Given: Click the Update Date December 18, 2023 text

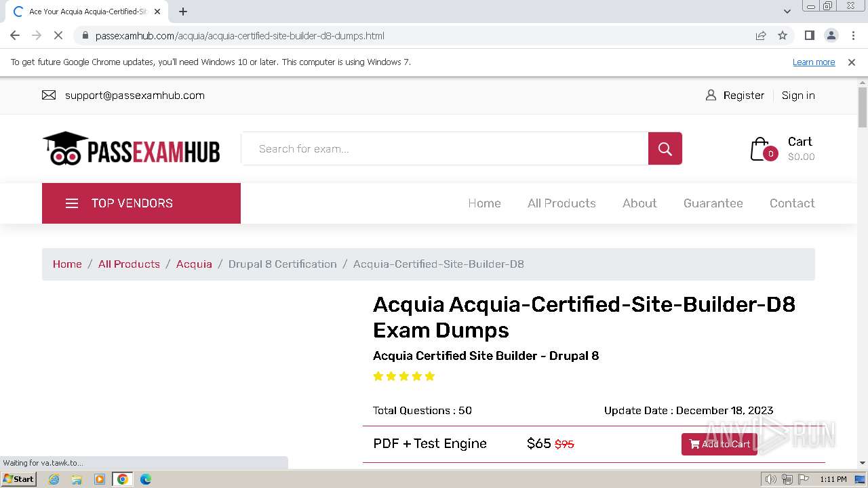Looking at the screenshot, I should 688,411.
